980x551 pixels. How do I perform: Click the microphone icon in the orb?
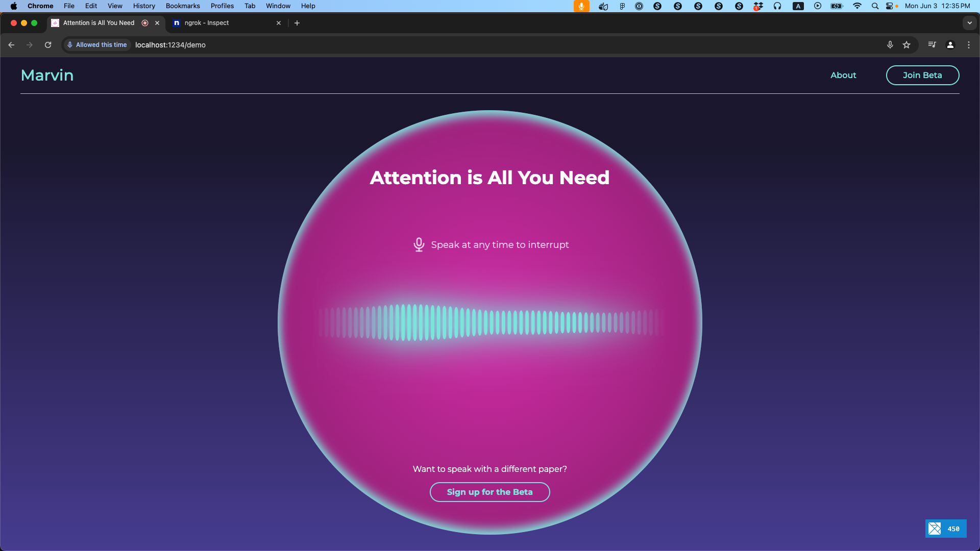point(419,245)
